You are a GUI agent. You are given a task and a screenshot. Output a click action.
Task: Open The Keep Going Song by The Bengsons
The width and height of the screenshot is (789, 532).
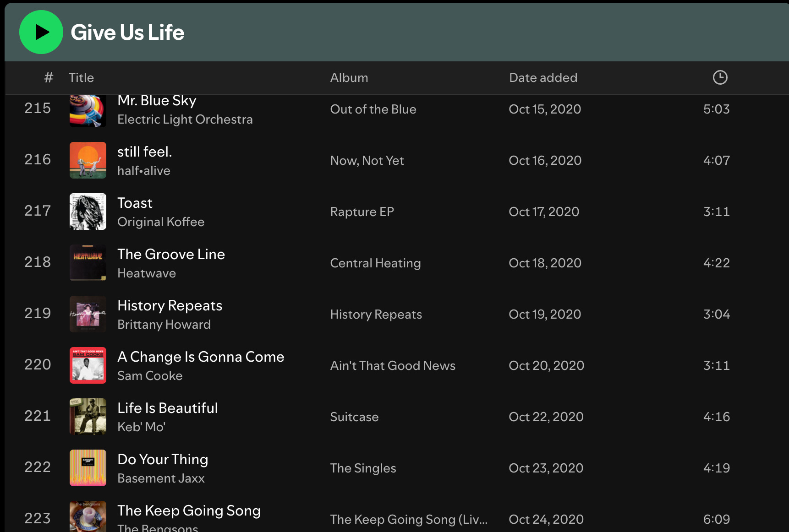[x=189, y=510]
